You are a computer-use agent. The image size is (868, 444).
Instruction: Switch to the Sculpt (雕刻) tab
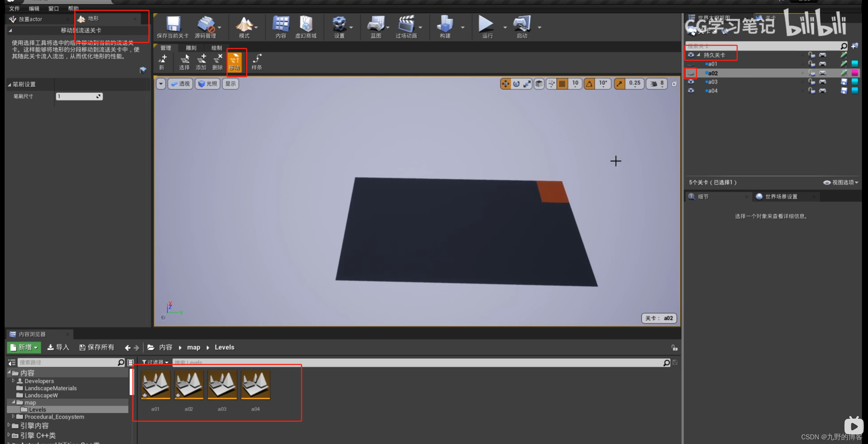pos(191,48)
